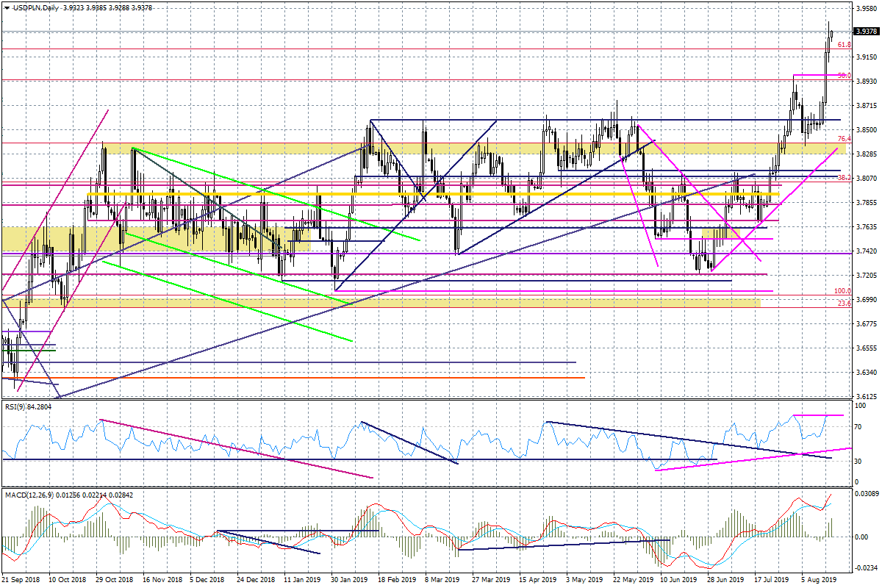This screenshot has height=588, width=882.
Task: Select the 38.2 Fibonacci level label
Action: click(x=844, y=178)
